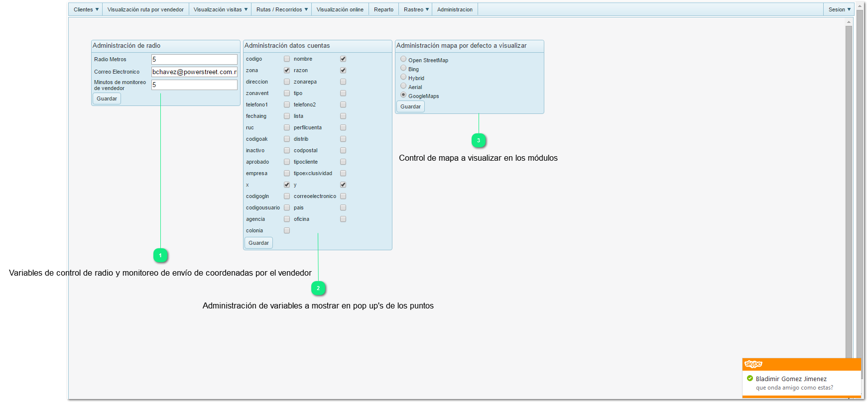Open the Administracion menu item
868x403 pixels.
(455, 9)
